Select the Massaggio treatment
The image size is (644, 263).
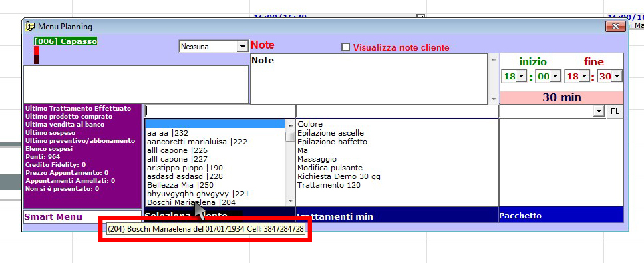pos(317,159)
